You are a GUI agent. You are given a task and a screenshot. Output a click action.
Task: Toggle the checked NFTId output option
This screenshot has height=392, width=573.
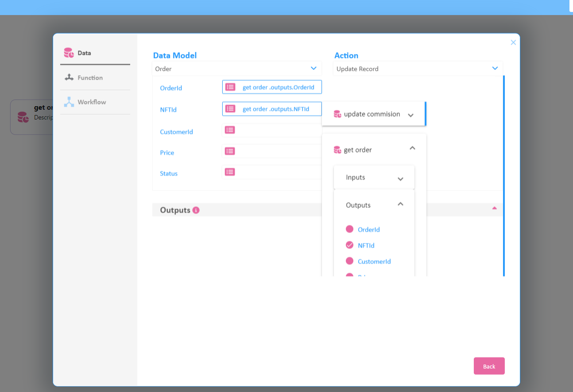click(x=350, y=245)
